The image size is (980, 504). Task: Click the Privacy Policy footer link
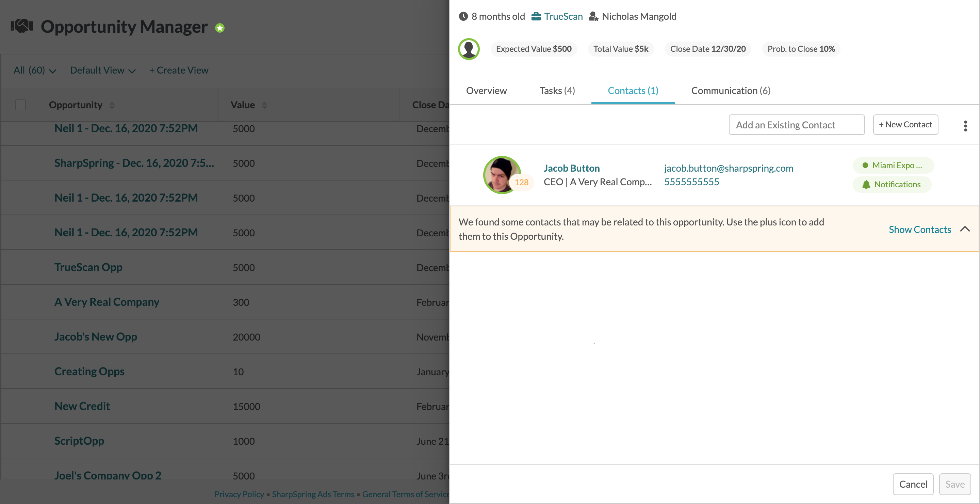(x=239, y=494)
